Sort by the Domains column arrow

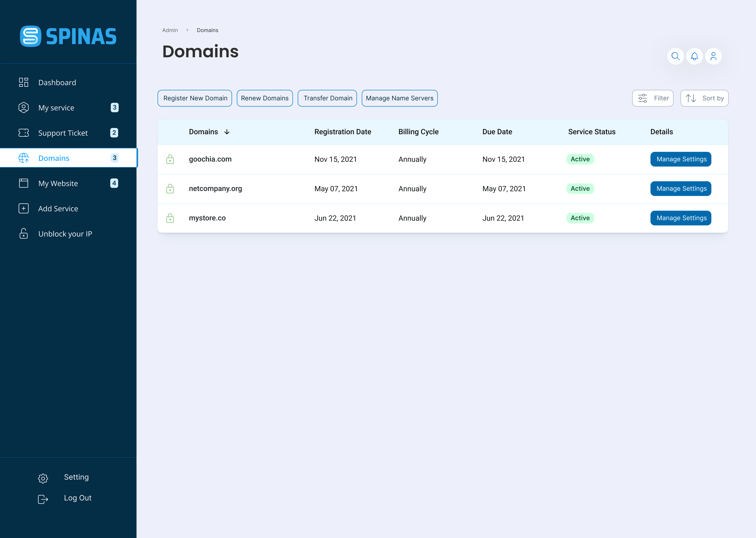227,132
